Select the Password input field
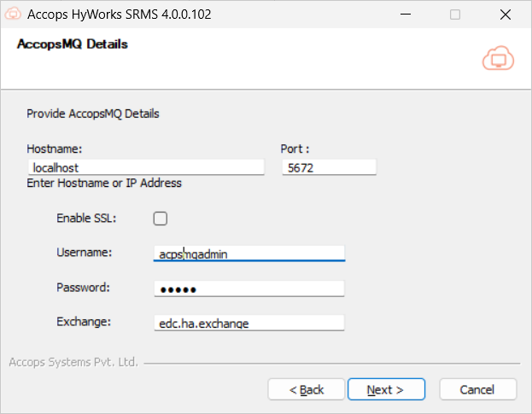The height and width of the screenshot is (414, 532). (249, 289)
